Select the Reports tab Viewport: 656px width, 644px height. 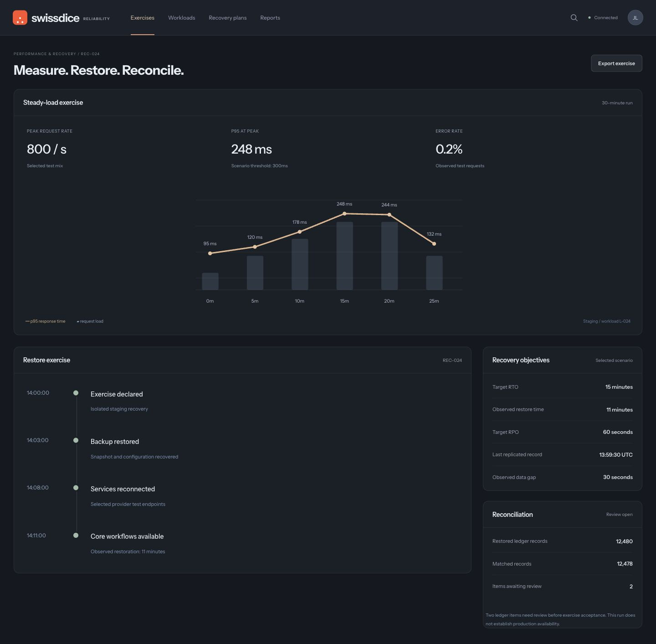coord(270,18)
